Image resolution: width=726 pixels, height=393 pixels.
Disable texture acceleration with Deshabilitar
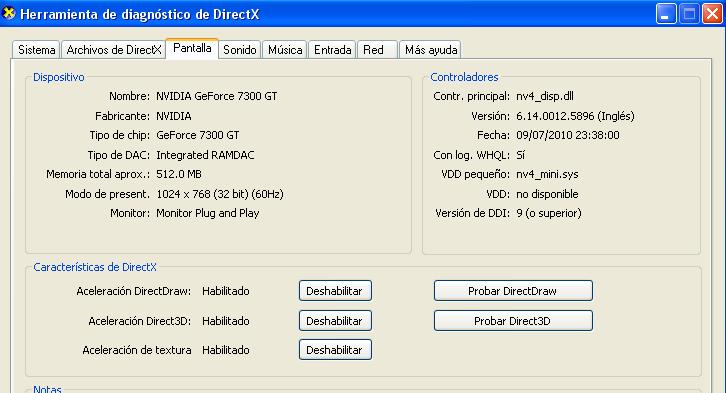(335, 350)
